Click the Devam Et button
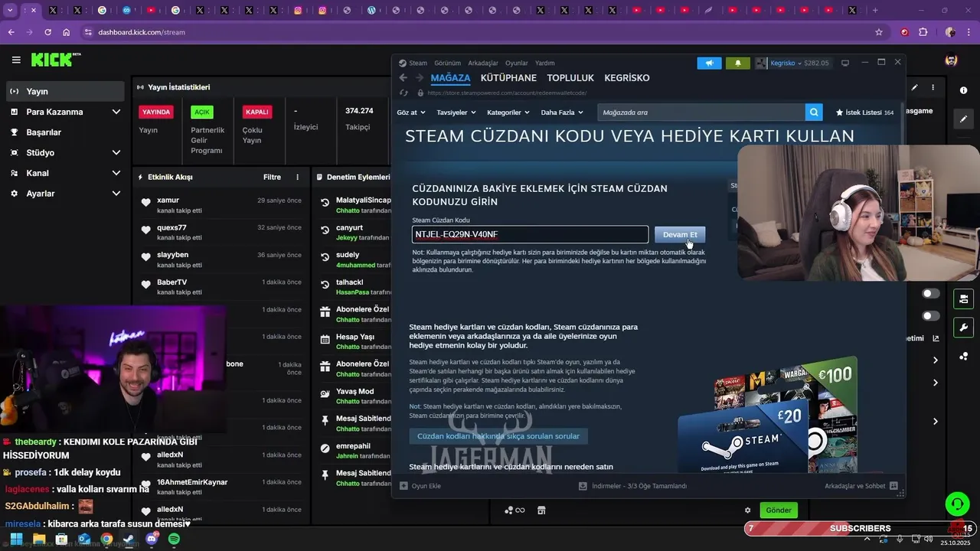 click(680, 234)
